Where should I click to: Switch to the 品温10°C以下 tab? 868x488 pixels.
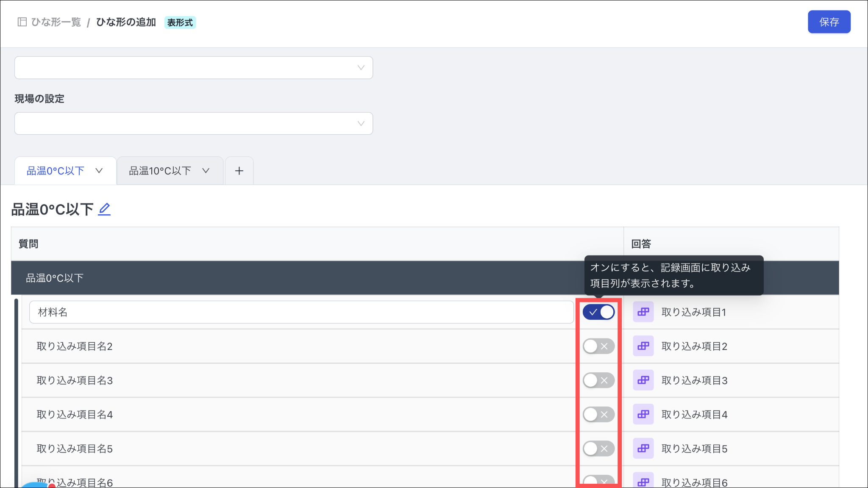[x=160, y=171]
